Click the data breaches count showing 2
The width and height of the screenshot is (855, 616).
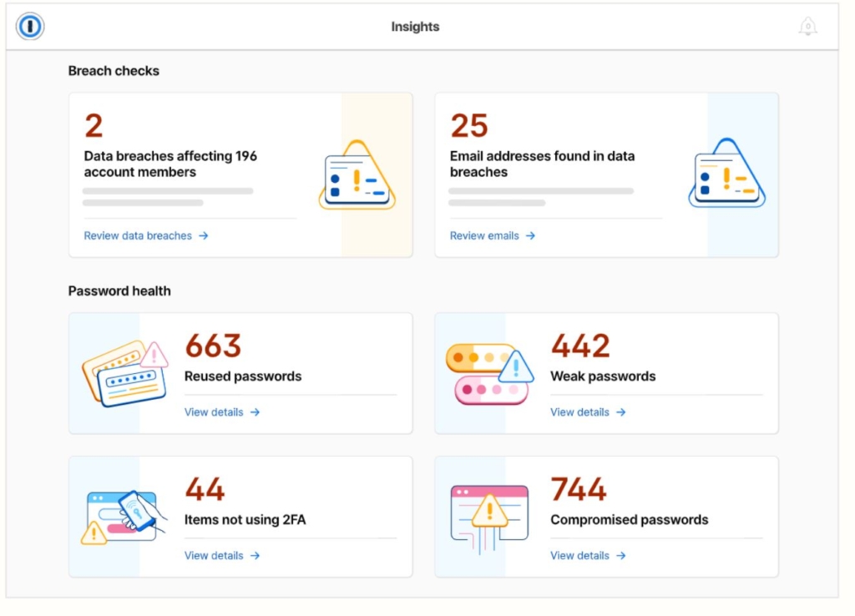pos(92,125)
